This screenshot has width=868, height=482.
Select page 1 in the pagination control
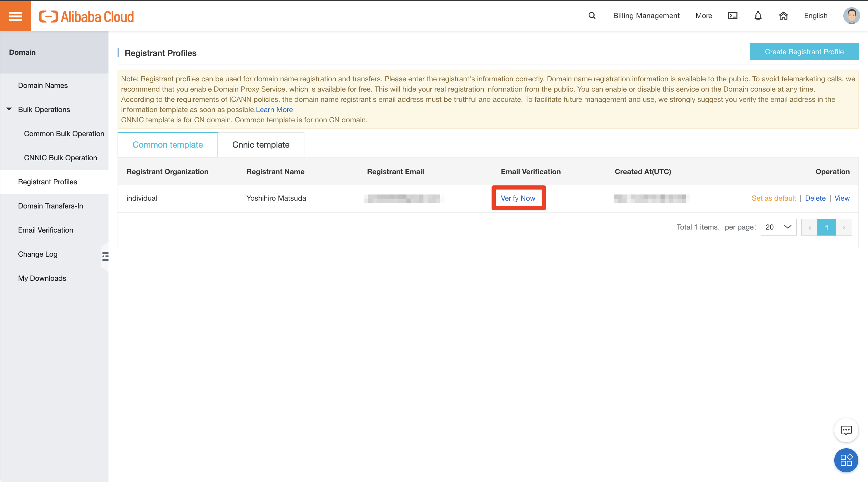(x=826, y=227)
